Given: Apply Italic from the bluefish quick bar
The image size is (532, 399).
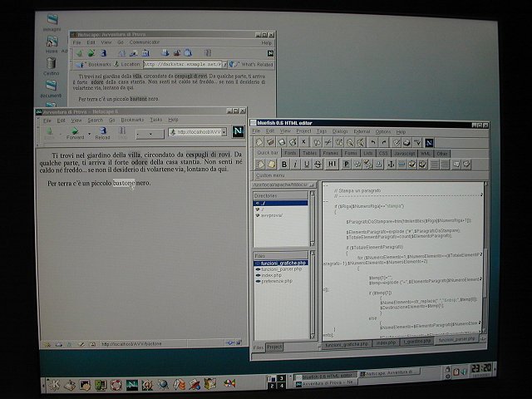Looking at the screenshot, I should coord(295,165).
